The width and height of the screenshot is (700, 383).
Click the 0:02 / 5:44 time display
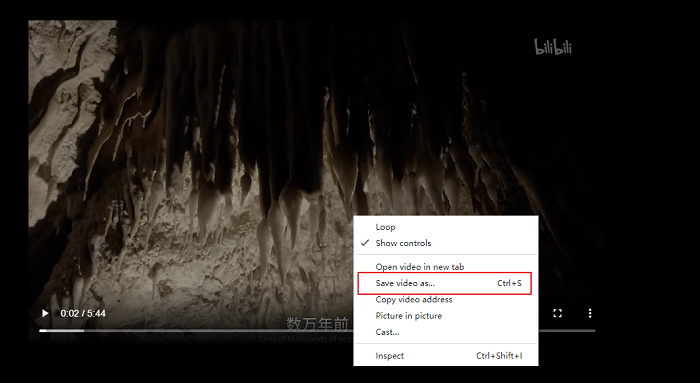pos(83,313)
